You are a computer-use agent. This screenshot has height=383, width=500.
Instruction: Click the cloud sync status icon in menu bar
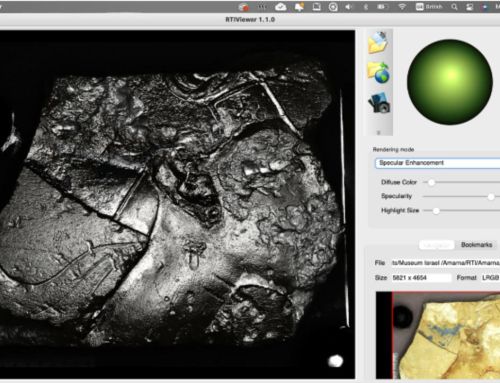[x=281, y=7]
